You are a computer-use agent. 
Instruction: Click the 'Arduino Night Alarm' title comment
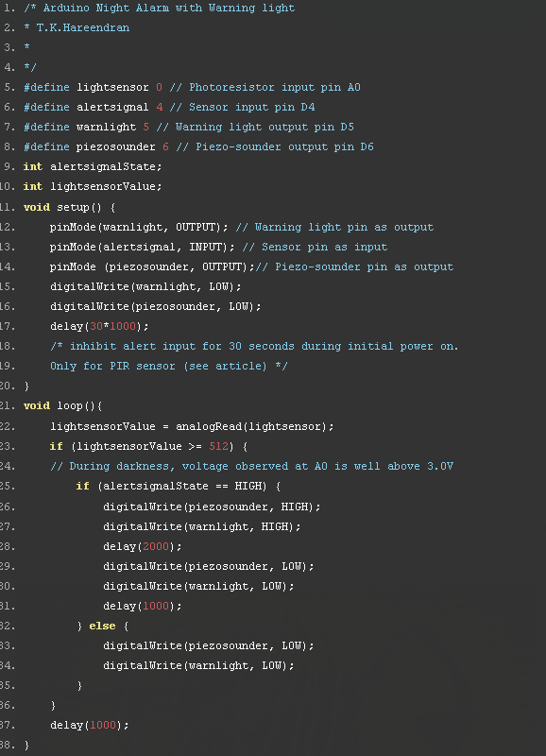(x=160, y=8)
